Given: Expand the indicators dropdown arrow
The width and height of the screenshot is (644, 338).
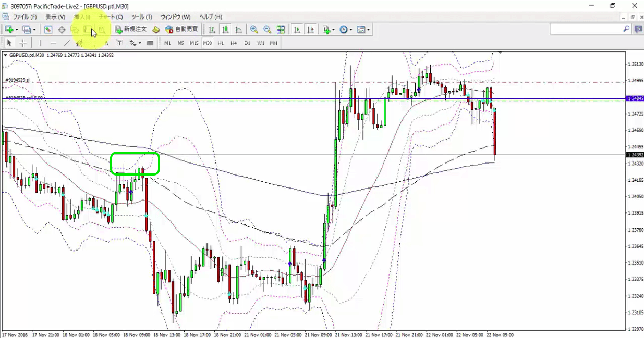Looking at the screenshot, I should [334, 30].
